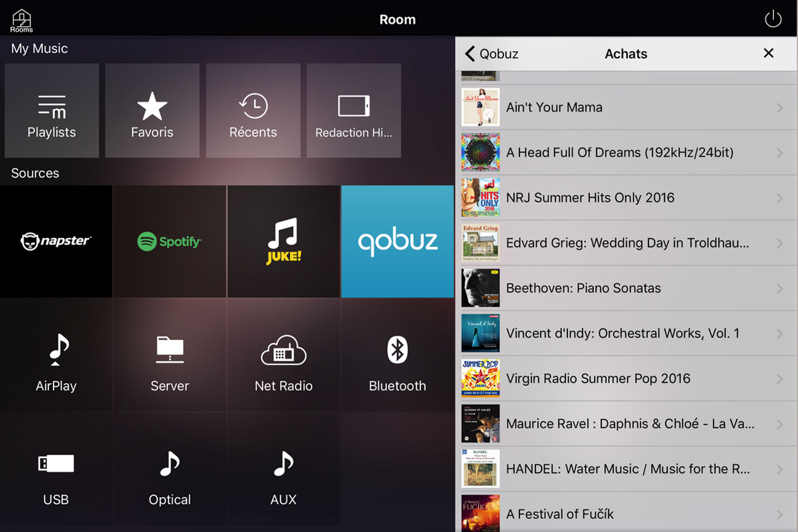The image size is (798, 532).
Task: Open the JUKE! music source
Action: click(x=284, y=241)
